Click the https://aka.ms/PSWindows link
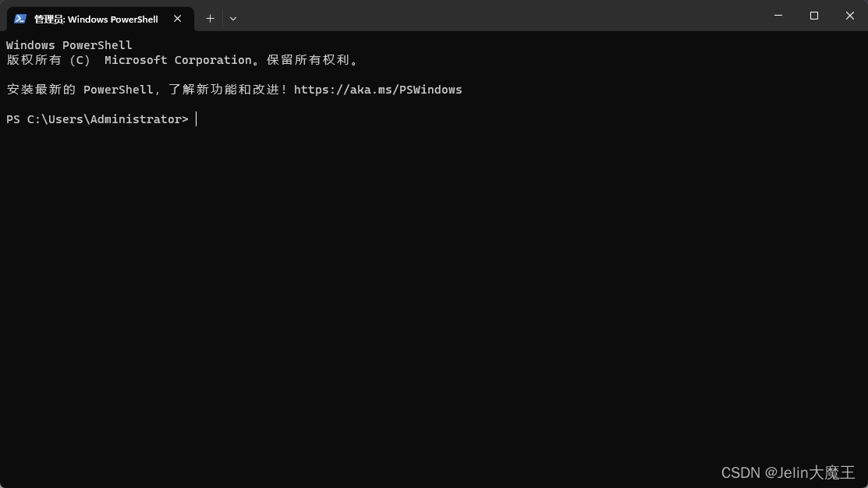The image size is (868, 488). [x=377, y=90]
